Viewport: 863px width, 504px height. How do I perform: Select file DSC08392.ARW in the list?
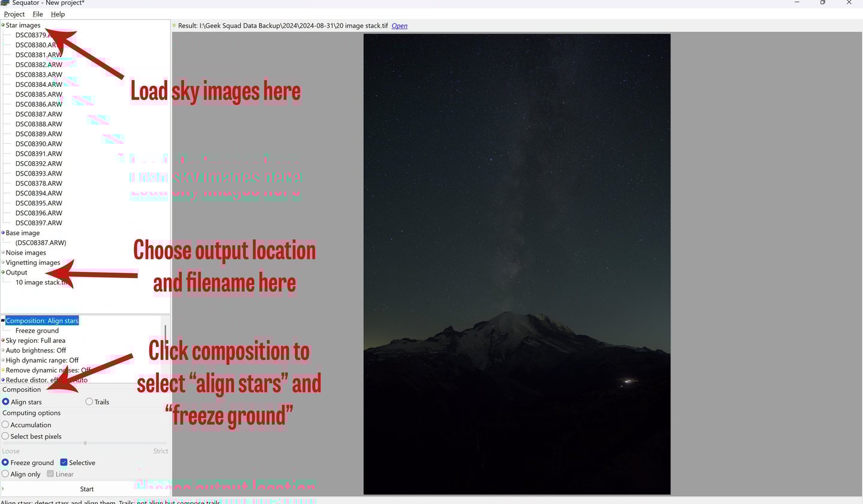pos(39,164)
